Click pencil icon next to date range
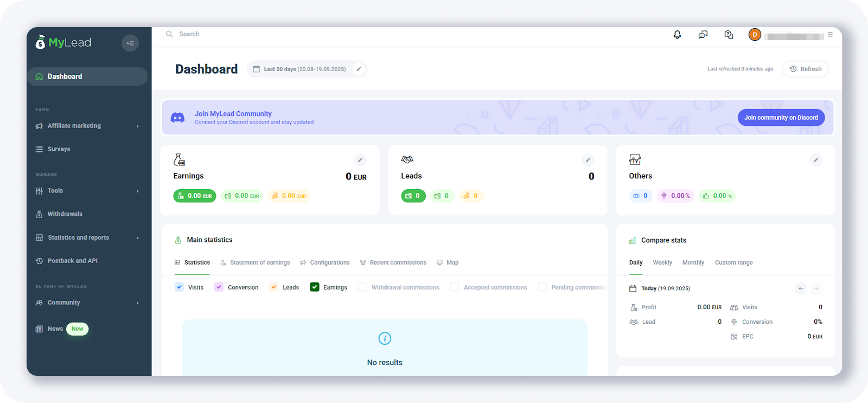 click(x=359, y=69)
